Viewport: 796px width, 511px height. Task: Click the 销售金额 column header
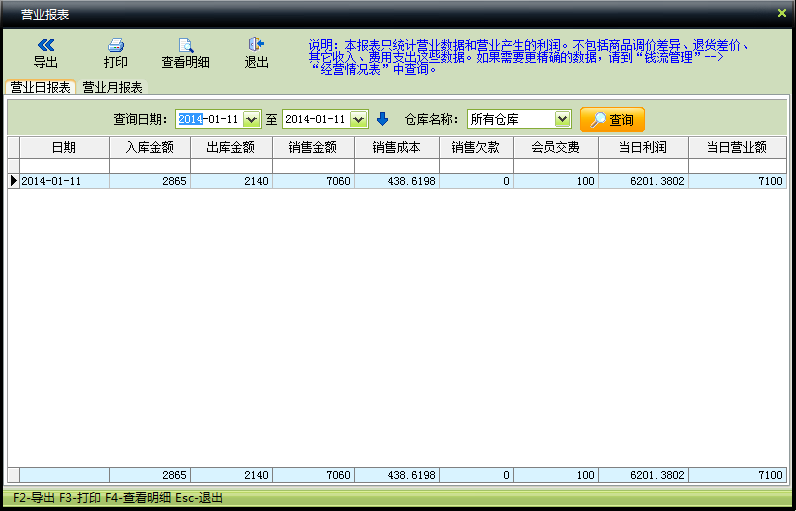click(x=313, y=148)
